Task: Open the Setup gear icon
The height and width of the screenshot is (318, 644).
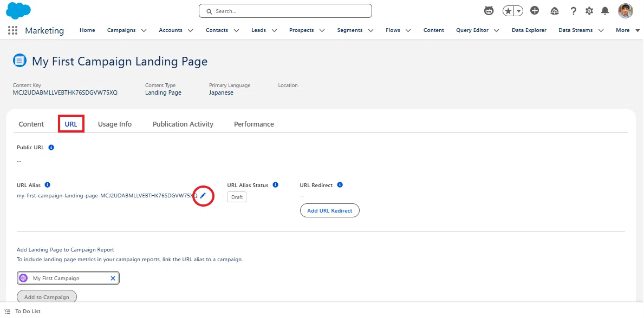Action: tap(589, 11)
